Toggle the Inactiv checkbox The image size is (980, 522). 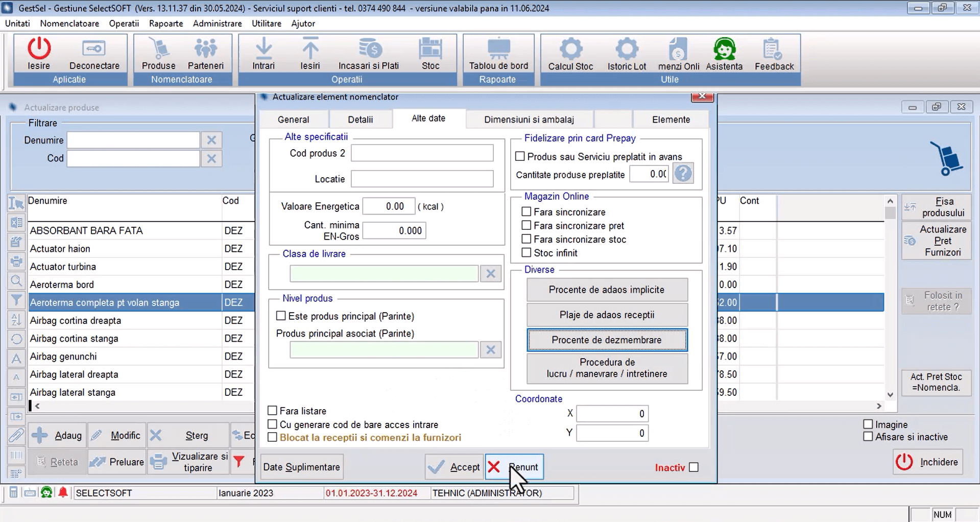click(694, 467)
